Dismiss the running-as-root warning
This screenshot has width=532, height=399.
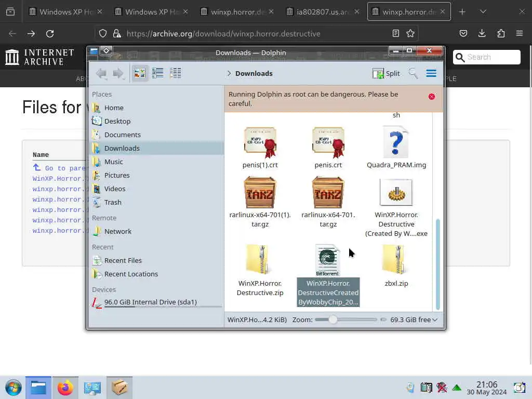(x=432, y=97)
